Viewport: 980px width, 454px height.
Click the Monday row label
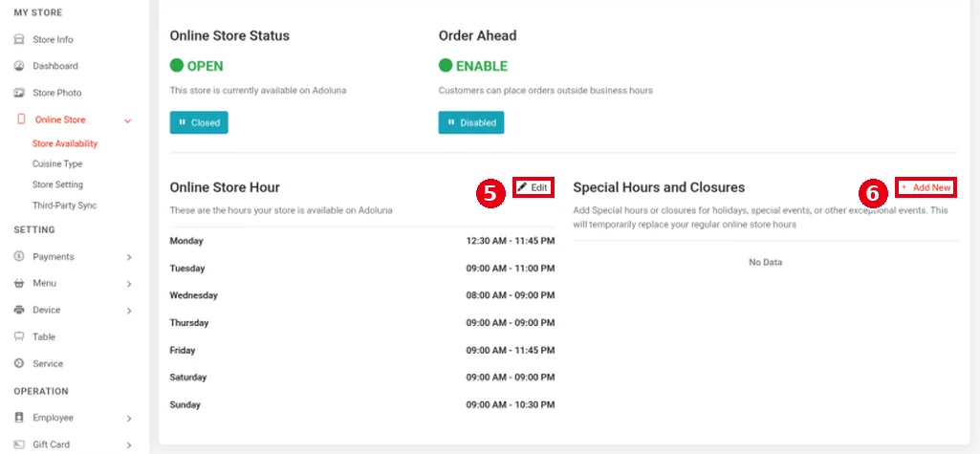(186, 241)
